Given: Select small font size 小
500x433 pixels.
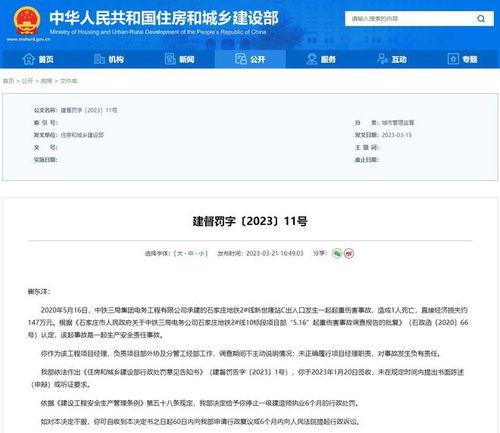Looking at the screenshot, I should [202, 253].
